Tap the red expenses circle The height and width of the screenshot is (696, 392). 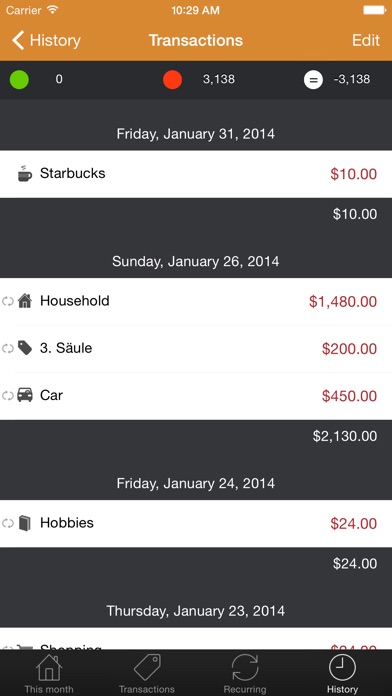tap(172, 80)
